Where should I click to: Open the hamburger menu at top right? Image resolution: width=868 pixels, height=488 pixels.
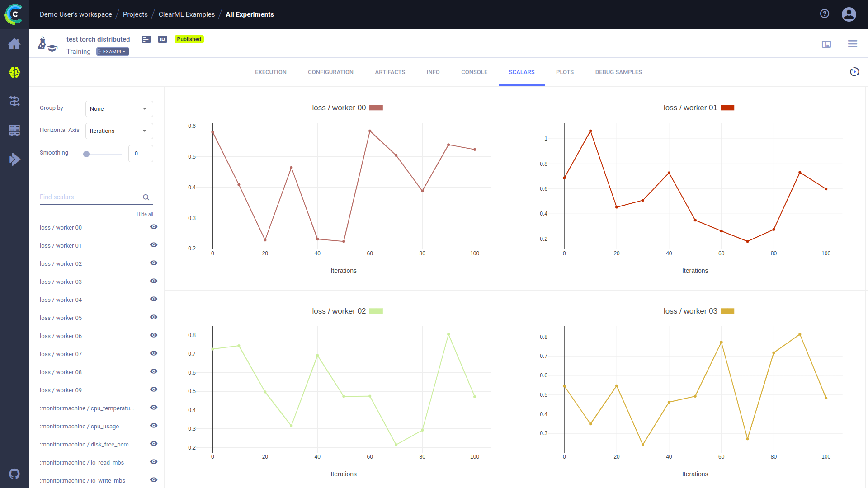click(852, 44)
